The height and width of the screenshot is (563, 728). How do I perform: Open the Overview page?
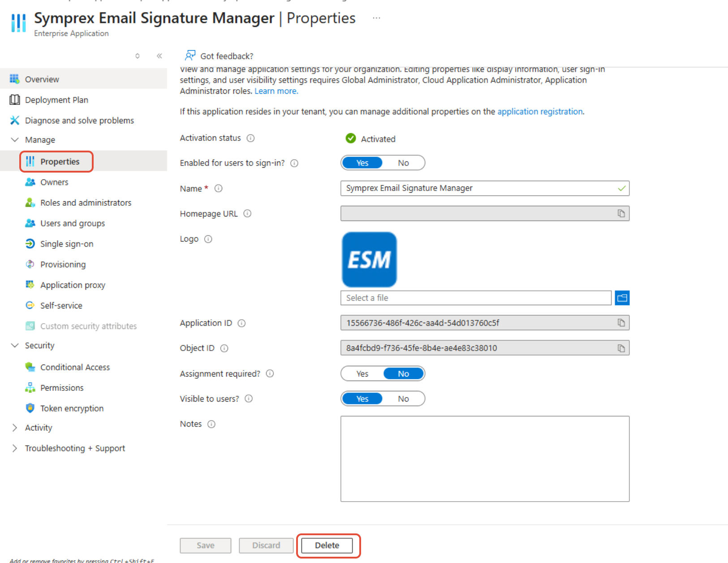point(83,79)
